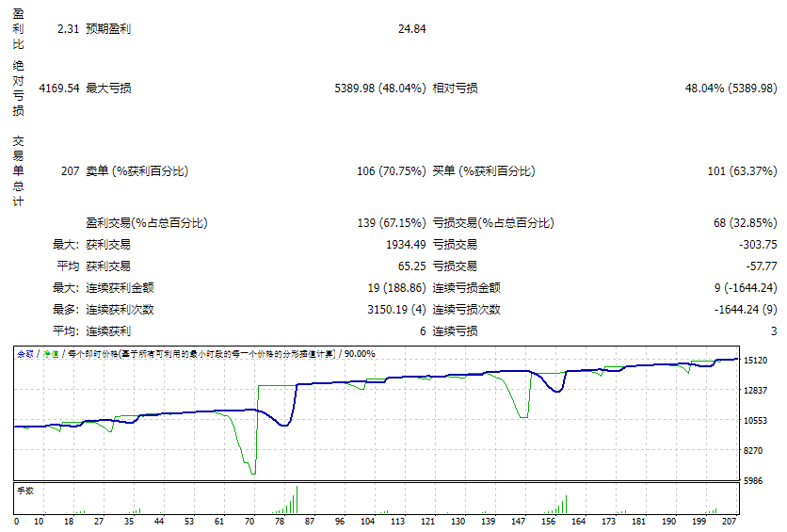The height and width of the screenshot is (532, 787).
Task: Click the 净值 legend label in chart
Action: pyautogui.click(x=50, y=354)
